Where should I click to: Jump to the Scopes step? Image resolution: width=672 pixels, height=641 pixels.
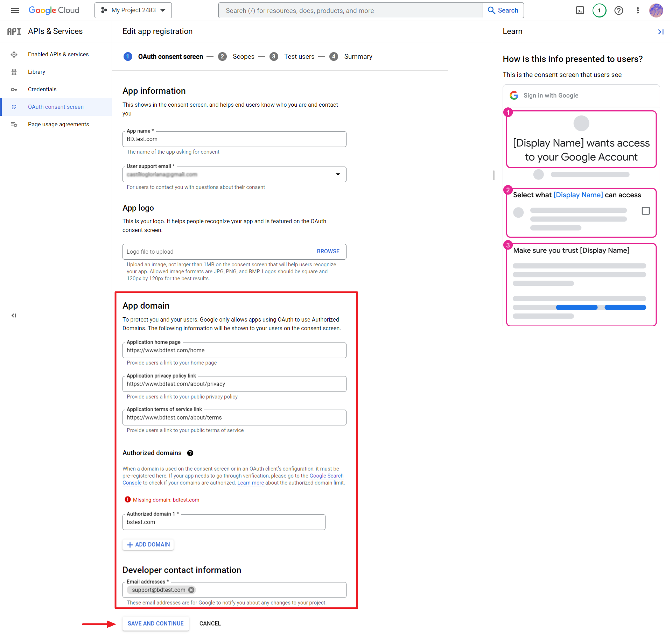pyautogui.click(x=243, y=57)
